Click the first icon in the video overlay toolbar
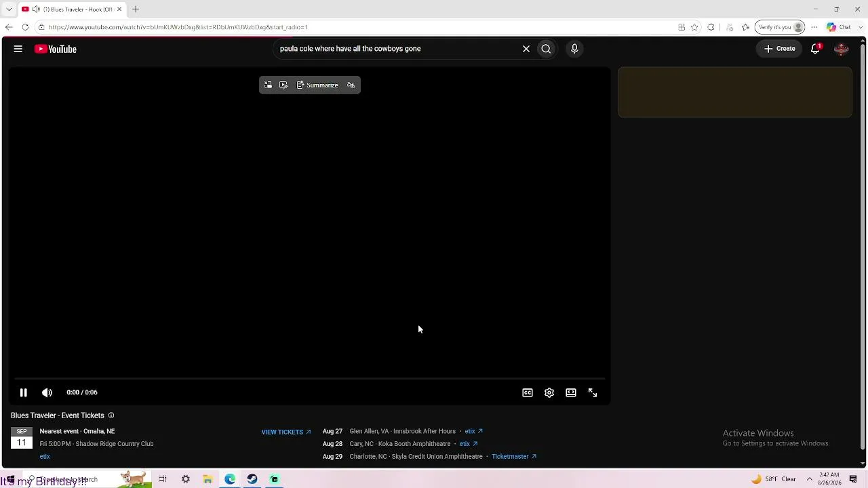Viewport: 868px width, 488px height. coord(268,85)
